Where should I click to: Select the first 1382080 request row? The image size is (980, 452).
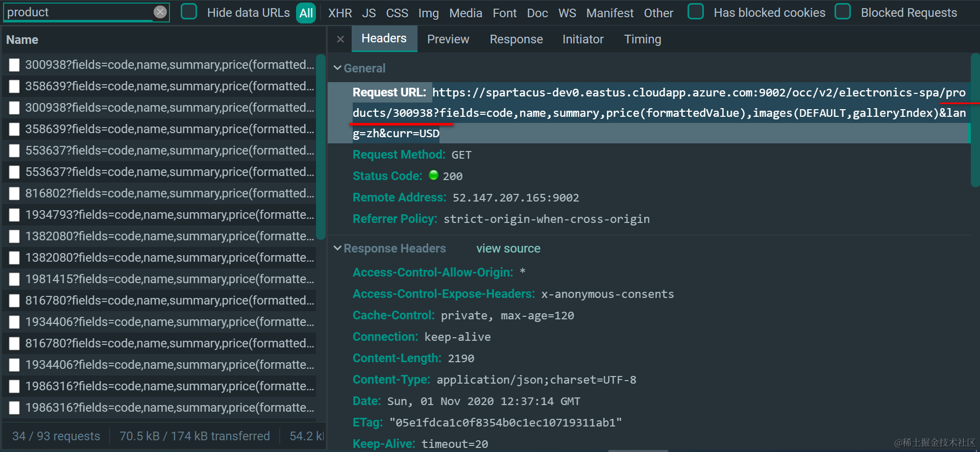(159, 236)
